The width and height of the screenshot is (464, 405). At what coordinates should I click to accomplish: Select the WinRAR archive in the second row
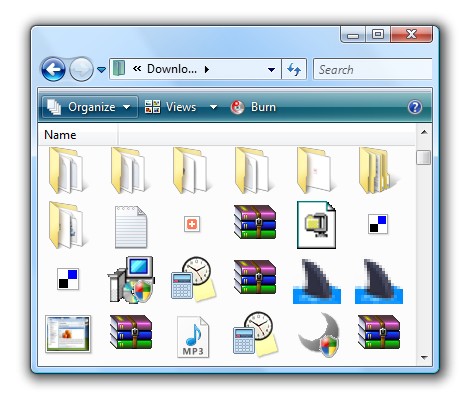(255, 222)
